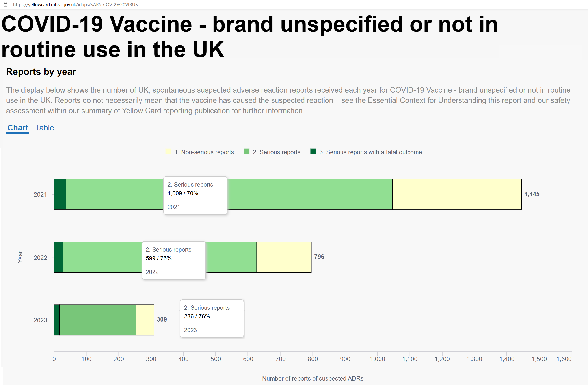Click the 2021 non-serious yellow bar segment
The width and height of the screenshot is (588, 385).
[457, 194]
